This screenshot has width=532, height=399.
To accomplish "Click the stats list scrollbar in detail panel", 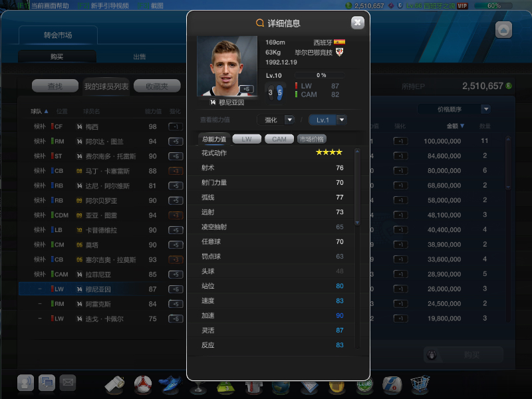I will point(357,188).
